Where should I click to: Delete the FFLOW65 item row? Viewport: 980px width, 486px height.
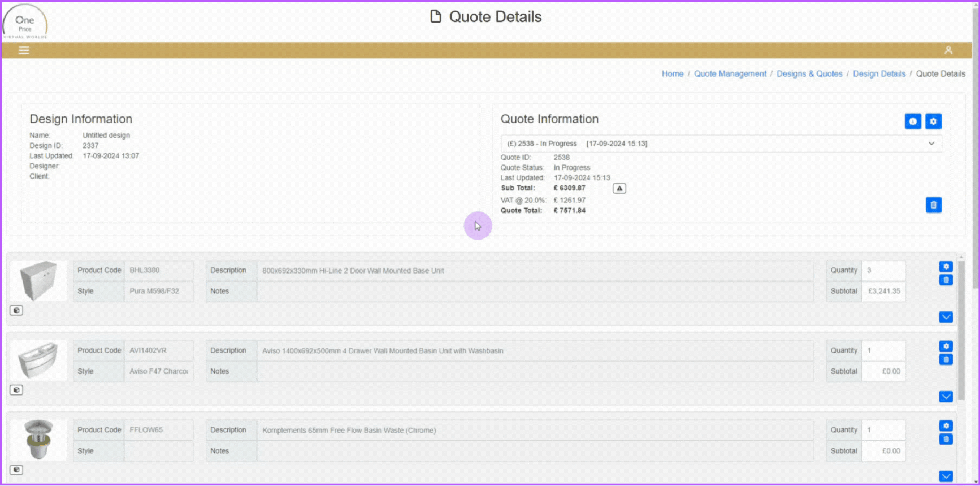pyautogui.click(x=946, y=440)
